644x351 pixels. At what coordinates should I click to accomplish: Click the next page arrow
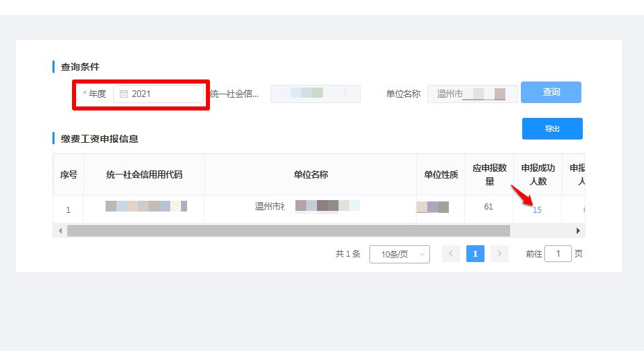pyautogui.click(x=499, y=254)
